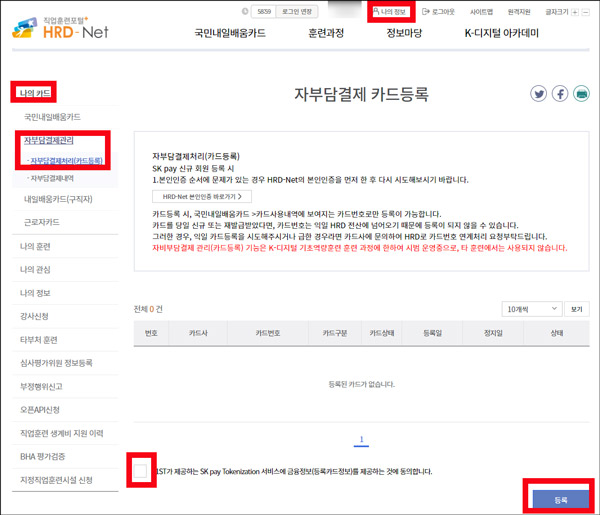The image size is (600, 515).
Task: Select 자부담결제내역 submenu
Action: [50, 178]
